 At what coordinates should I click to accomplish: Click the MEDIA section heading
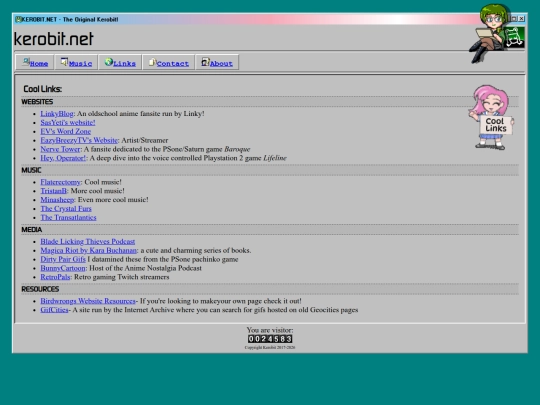pos(32,230)
